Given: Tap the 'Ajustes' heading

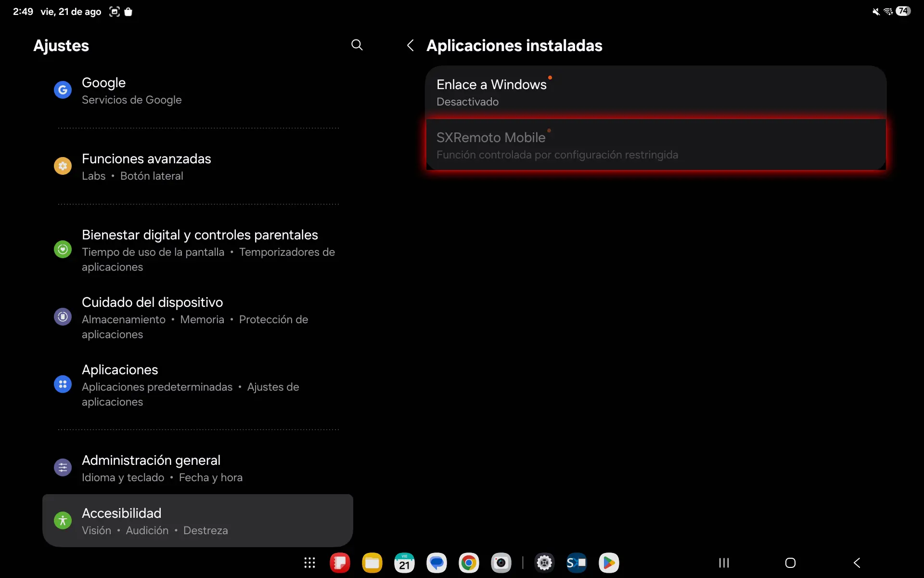Looking at the screenshot, I should pos(61,46).
